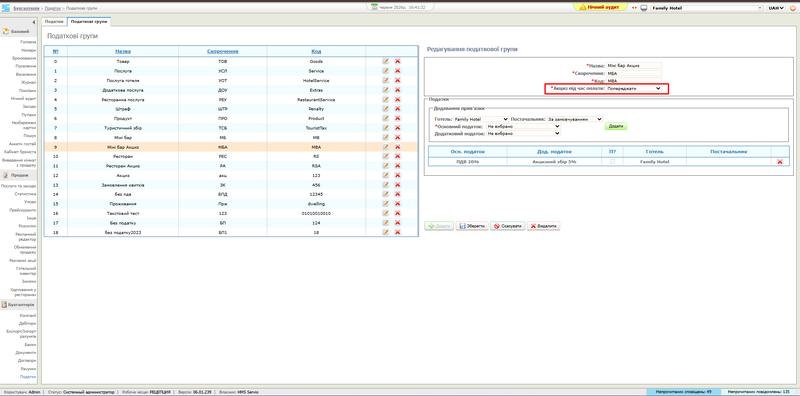Delete the Акциз row with code 123

[x=397, y=175]
